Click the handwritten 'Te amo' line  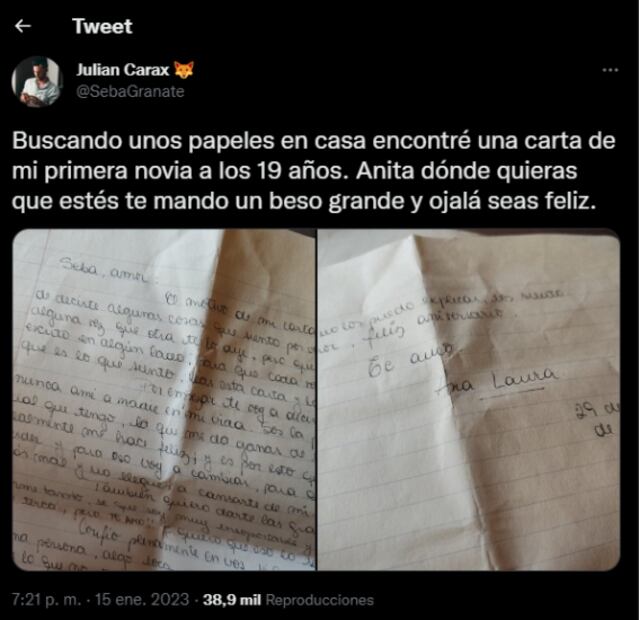[x=411, y=361]
